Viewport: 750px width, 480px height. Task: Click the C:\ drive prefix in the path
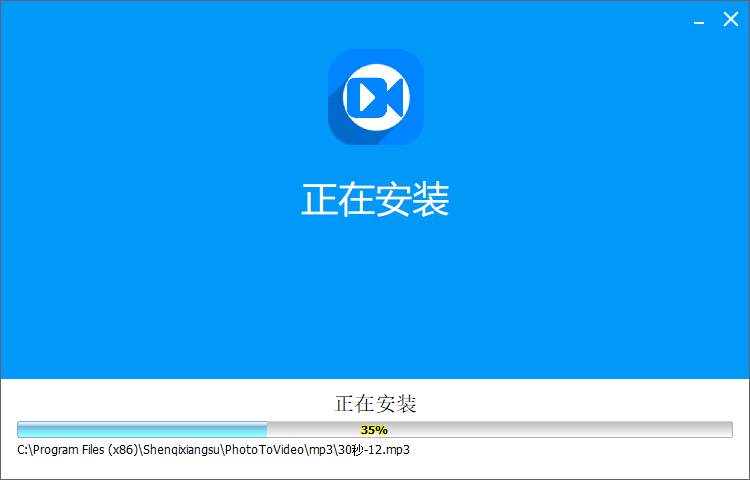click(24, 450)
